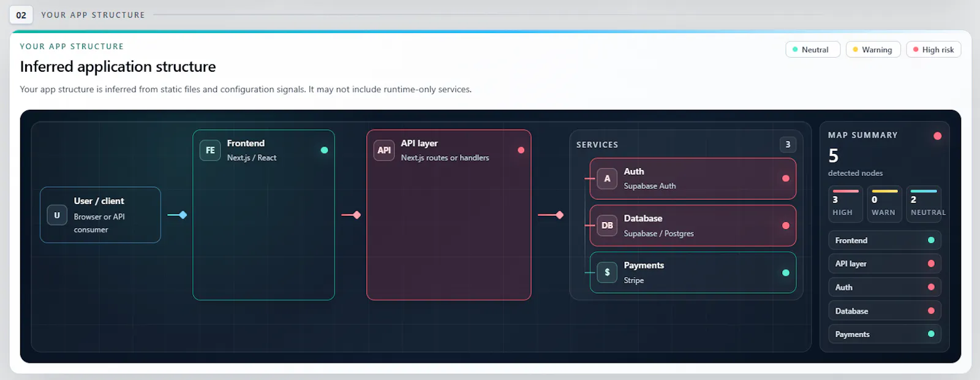Click the red dot in Map Summary API layer row
The width and height of the screenshot is (980, 380).
(x=931, y=264)
